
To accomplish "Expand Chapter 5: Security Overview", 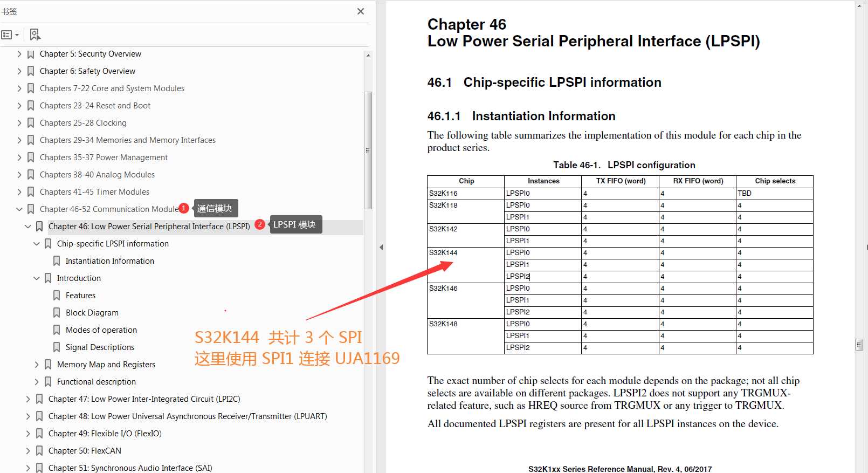I will (19, 54).
